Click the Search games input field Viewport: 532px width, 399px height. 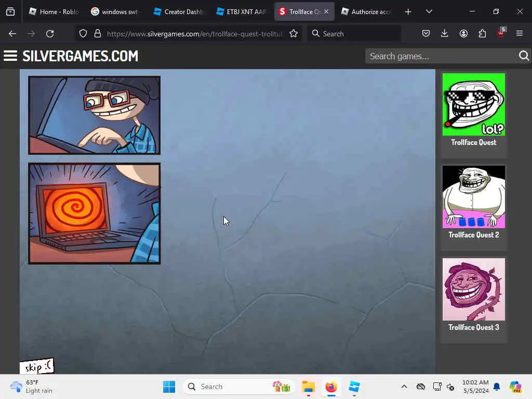pos(441,56)
